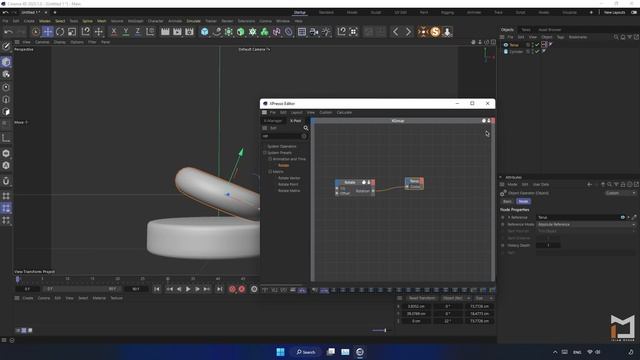Viewport: 640px width, 360px height.
Task: Select the Rotate tool in top toolbar
Action: tap(60, 31)
